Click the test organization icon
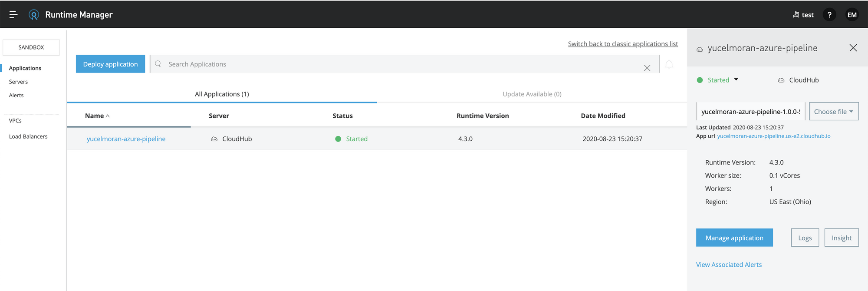Image resolution: width=868 pixels, height=291 pixels. point(796,15)
